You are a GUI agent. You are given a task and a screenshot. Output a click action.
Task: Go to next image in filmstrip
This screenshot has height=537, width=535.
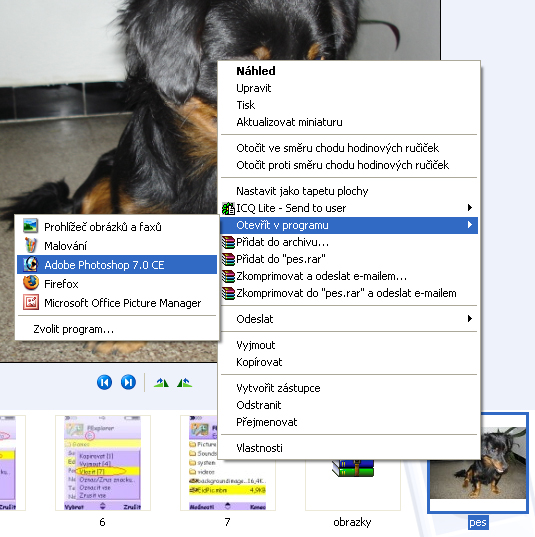128,382
